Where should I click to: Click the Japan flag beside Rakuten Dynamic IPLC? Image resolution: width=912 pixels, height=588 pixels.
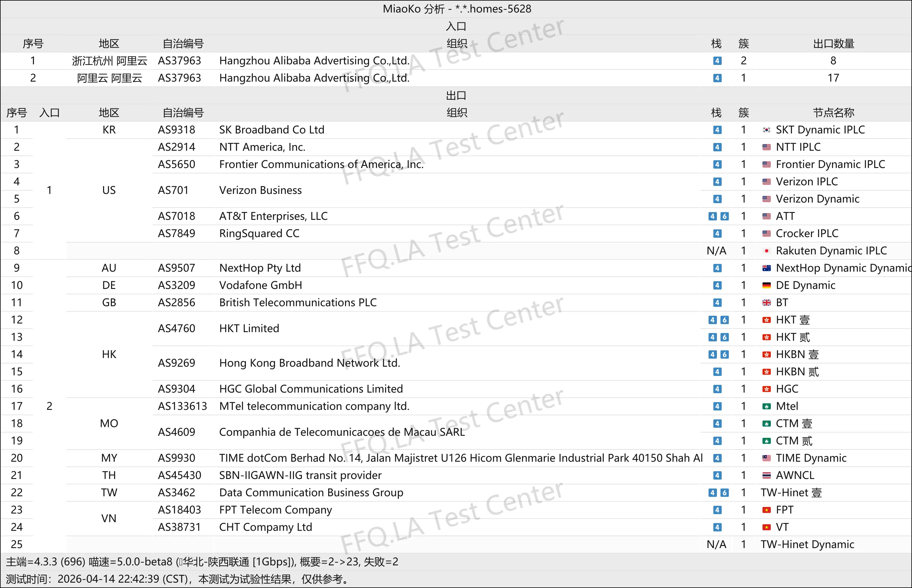pos(766,251)
